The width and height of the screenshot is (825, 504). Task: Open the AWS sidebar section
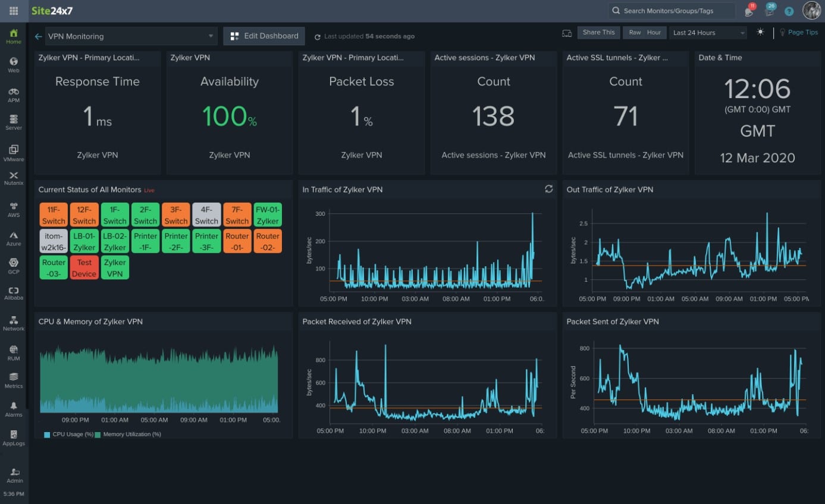coord(14,209)
